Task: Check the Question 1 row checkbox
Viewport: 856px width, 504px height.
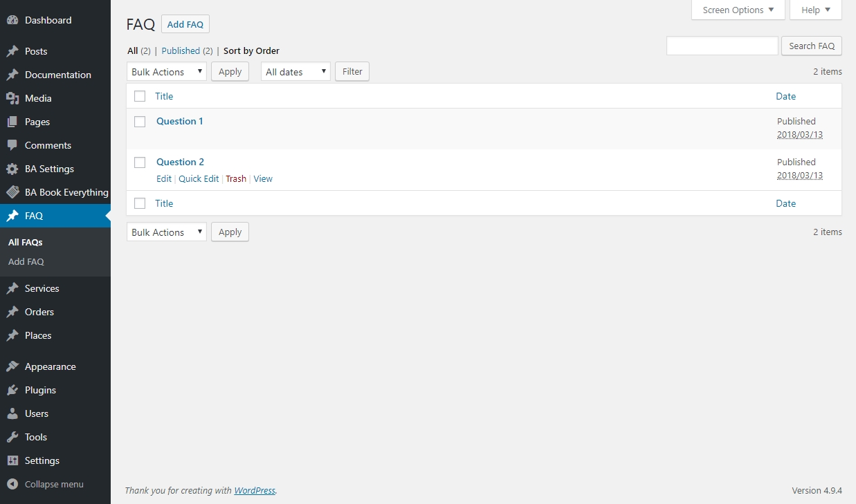Action: coord(140,122)
